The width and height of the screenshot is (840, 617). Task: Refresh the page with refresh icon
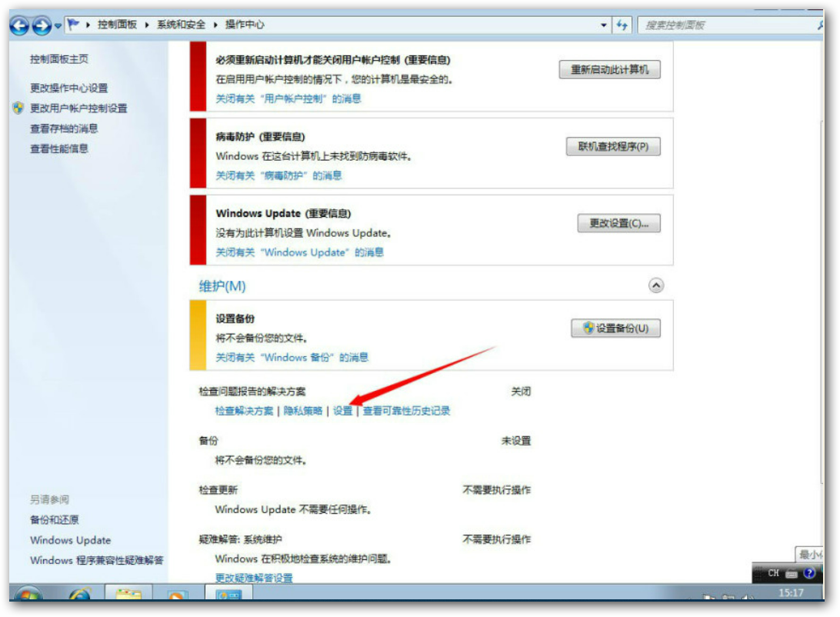[x=622, y=25]
